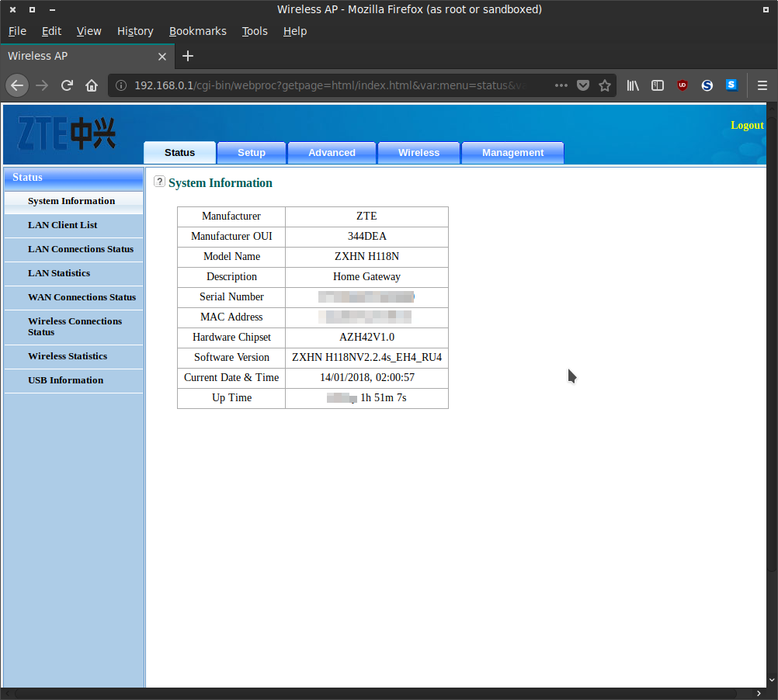Toggle the sidebar view icon
This screenshot has height=700, width=778.
pyautogui.click(x=658, y=85)
